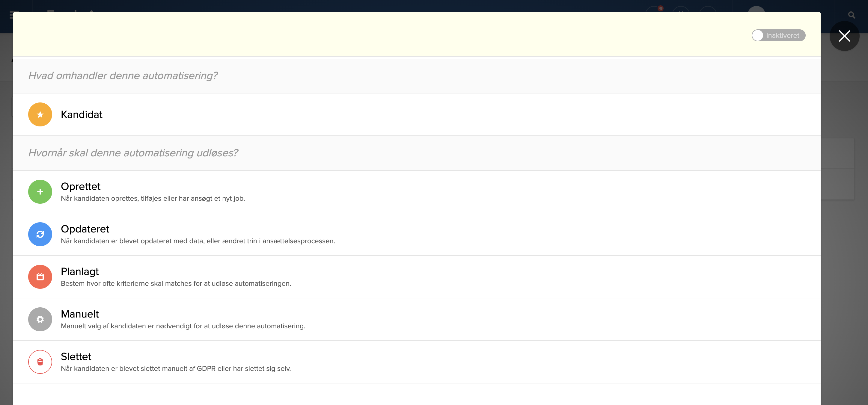The width and height of the screenshot is (868, 405).
Task: Click the red calendar Planlagt icon
Action: [x=40, y=277]
